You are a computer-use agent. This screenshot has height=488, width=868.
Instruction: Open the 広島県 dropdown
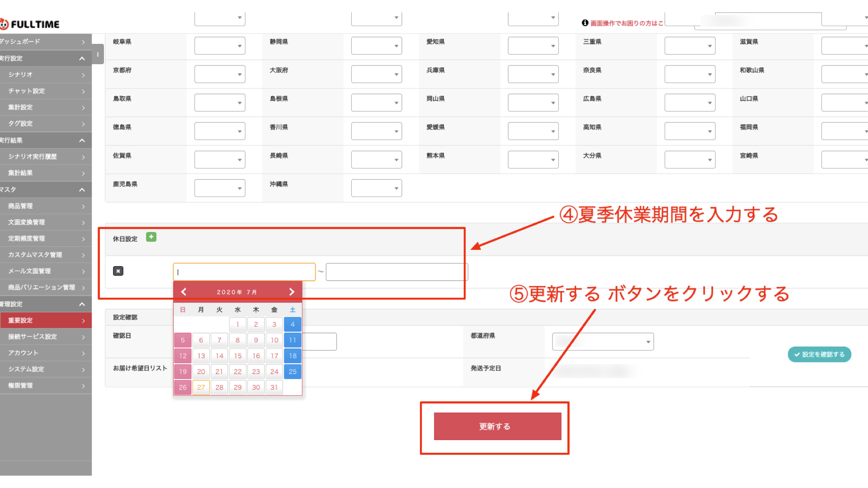pyautogui.click(x=690, y=103)
